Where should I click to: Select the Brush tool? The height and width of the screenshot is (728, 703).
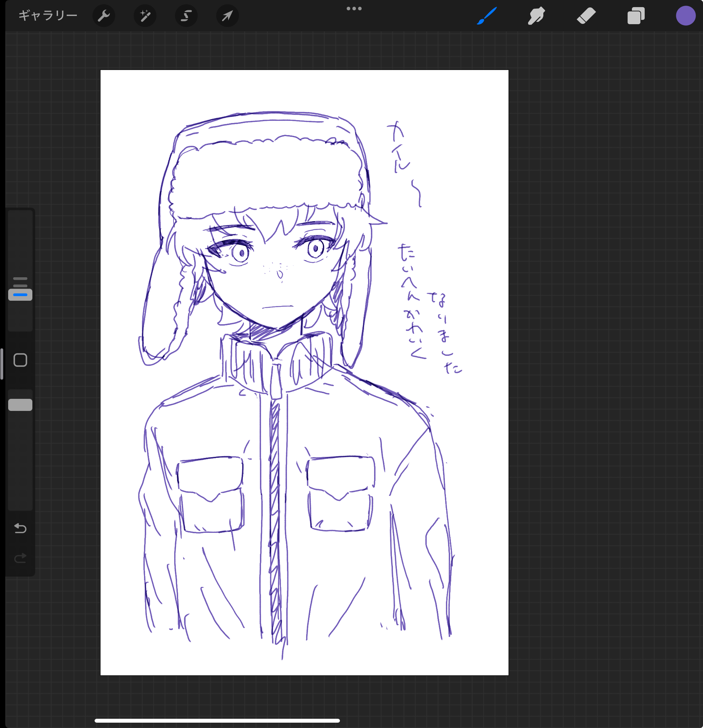(487, 16)
